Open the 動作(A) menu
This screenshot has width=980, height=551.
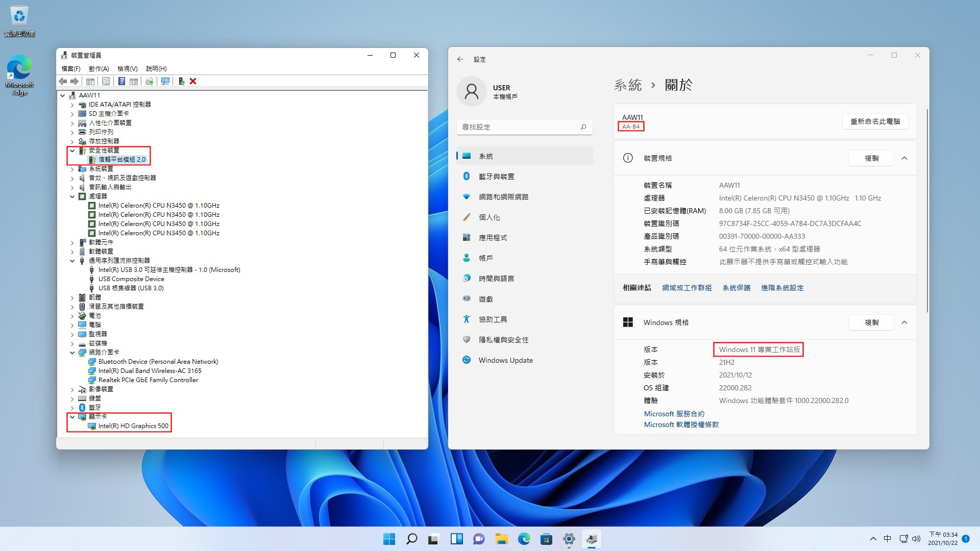[99, 68]
